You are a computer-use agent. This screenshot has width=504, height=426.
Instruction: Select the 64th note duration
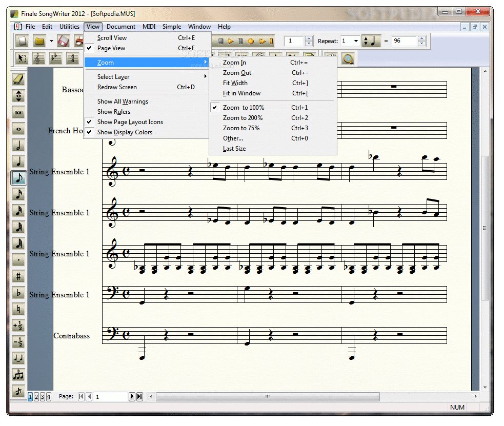click(18, 227)
